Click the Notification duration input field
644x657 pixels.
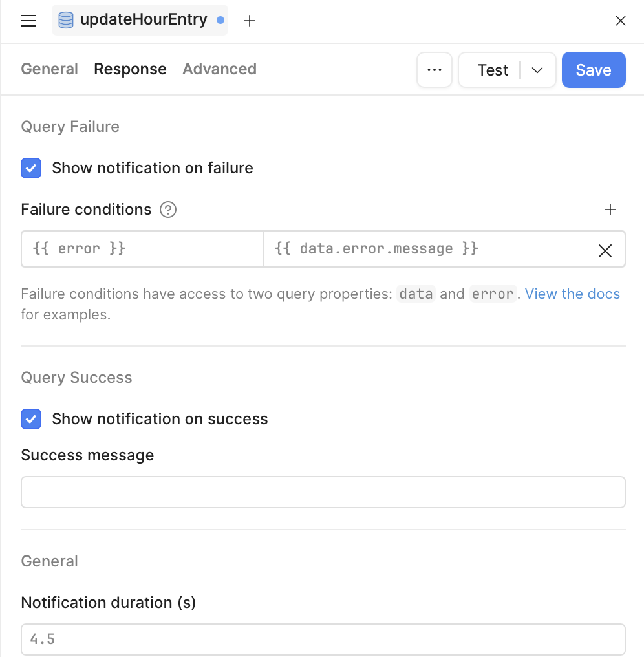[323, 640]
